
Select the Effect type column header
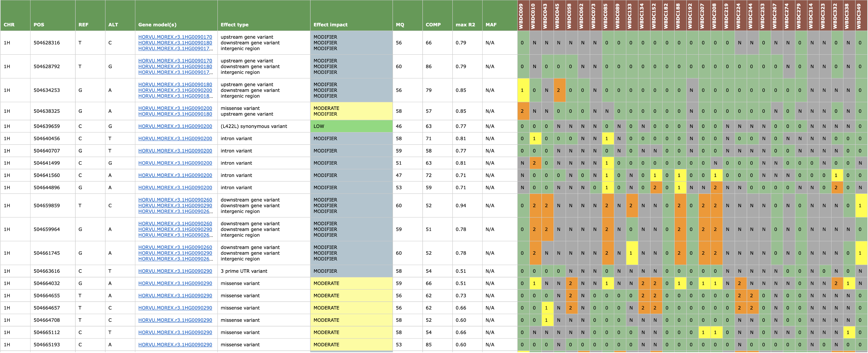tap(234, 25)
